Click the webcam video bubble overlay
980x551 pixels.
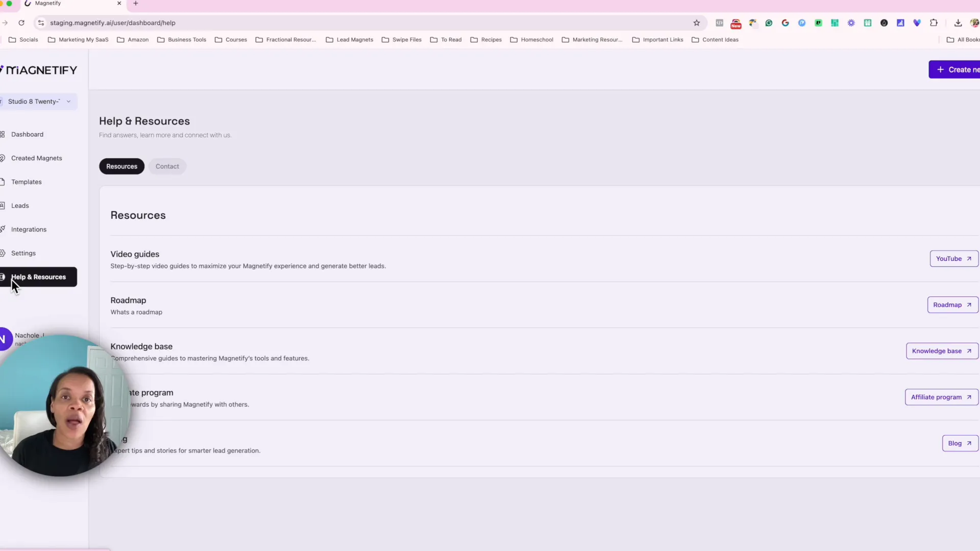point(61,406)
